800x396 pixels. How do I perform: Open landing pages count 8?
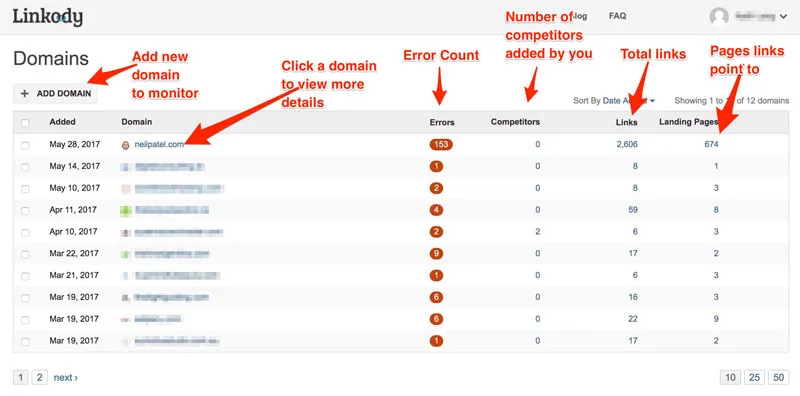[x=716, y=210]
